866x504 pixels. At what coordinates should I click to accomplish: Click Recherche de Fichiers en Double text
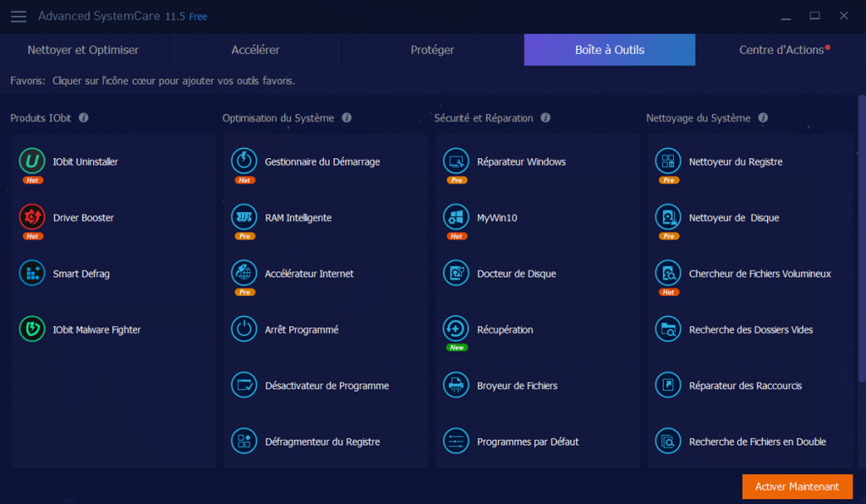pyautogui.click(x=757, y=441)
